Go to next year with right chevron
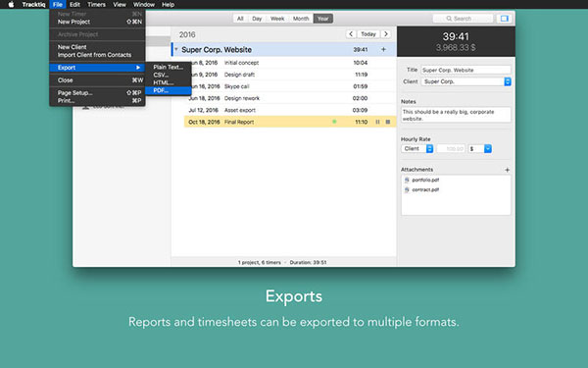The image size is (588, 368). tap(386, 34)
